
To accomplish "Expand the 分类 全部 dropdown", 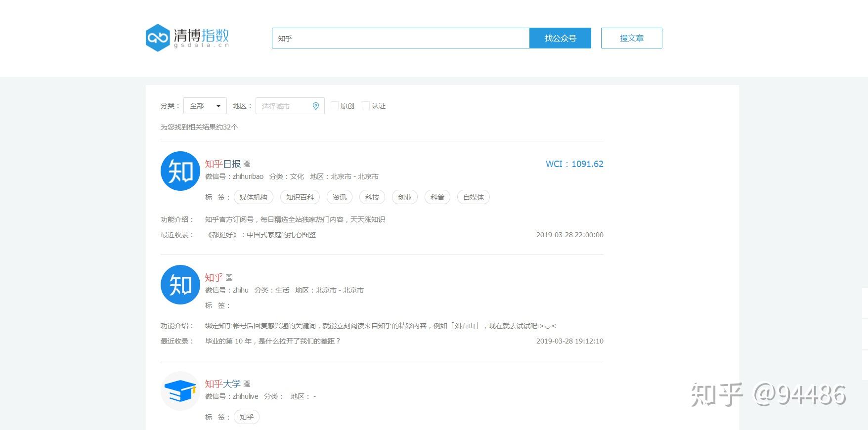I will tap(205, 106).
